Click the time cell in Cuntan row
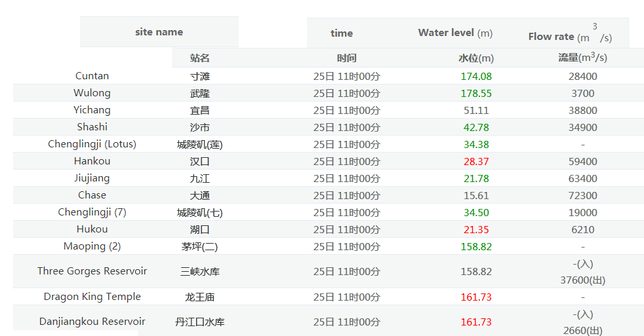The height and width of the screenshot is (336, 644). pyautogui.click(x=347, y=77)
